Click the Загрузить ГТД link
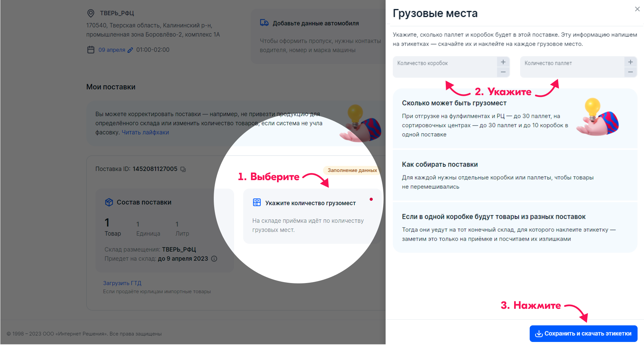This screenshot has height=345, width=644. [122, 283]
